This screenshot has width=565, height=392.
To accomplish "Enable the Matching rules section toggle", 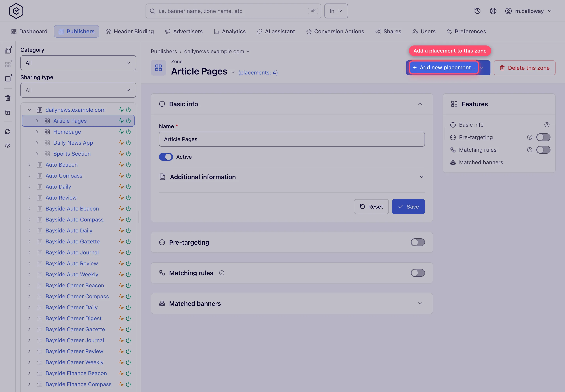I will [418, 273].
